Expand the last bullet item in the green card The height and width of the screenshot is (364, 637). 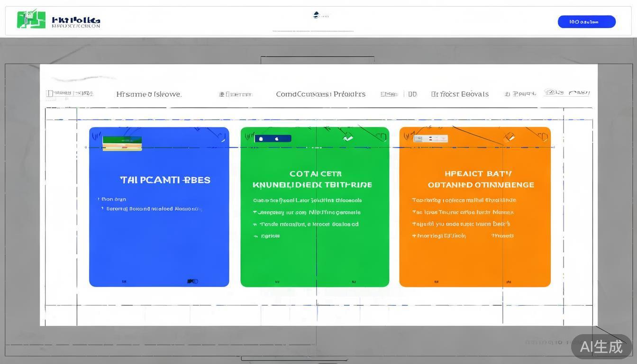255,236
